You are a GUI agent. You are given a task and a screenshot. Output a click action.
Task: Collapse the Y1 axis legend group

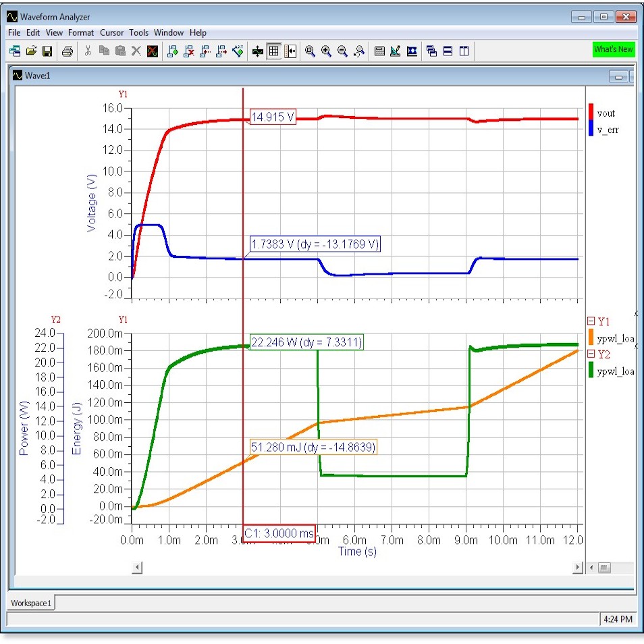tap(591, 321)
